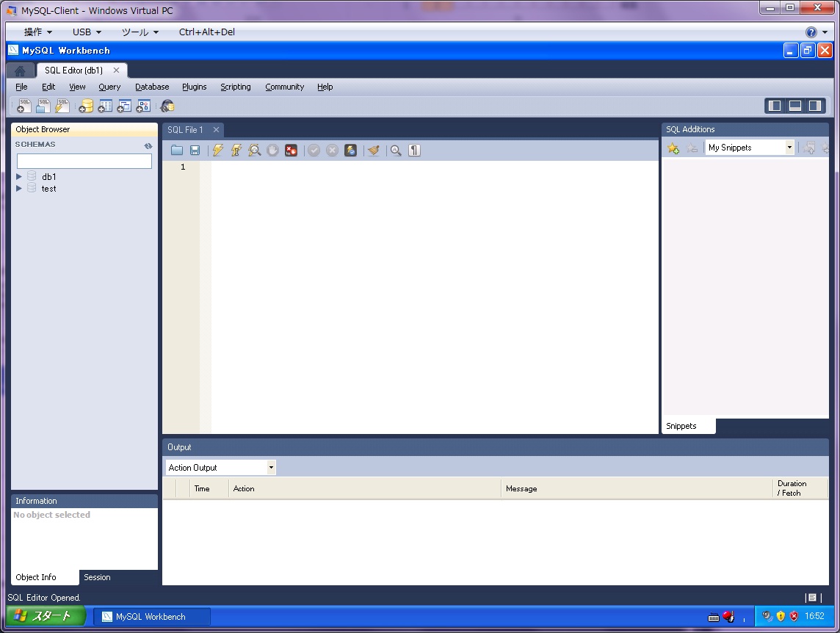The image size is (840, 633).
Task: Click MySQL Workbench taskbar button
Action: (x=151, y=617)
